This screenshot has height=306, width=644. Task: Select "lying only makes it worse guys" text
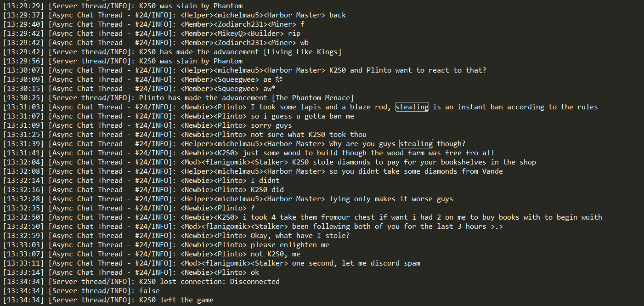[391, 199]
